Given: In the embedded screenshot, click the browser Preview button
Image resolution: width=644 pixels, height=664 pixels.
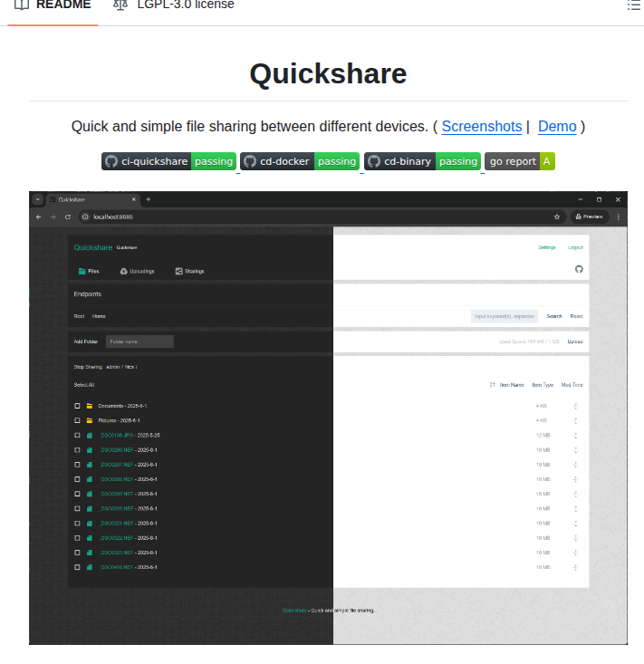Looking at the screenshot, I should pyautogui.click(x=590, y=217).
